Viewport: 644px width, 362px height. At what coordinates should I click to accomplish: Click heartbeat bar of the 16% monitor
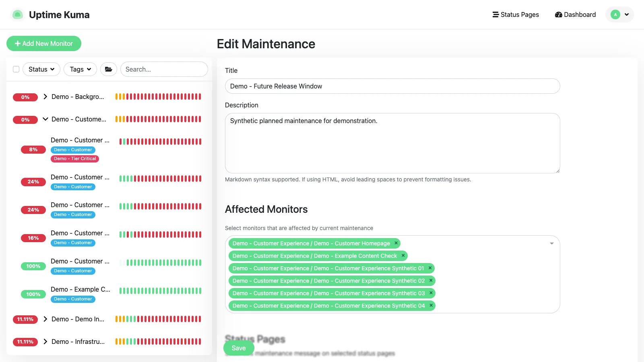(160, 234)
